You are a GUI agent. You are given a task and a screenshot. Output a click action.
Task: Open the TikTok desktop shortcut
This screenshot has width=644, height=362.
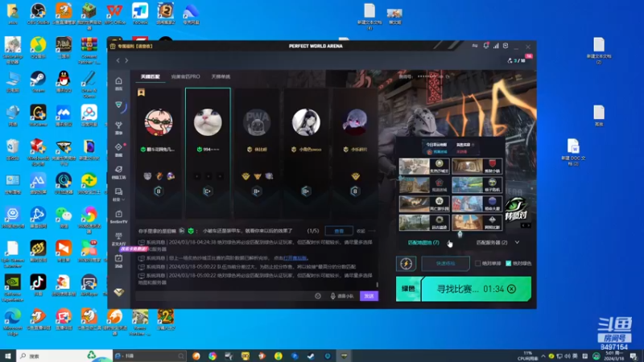point(38,286)
